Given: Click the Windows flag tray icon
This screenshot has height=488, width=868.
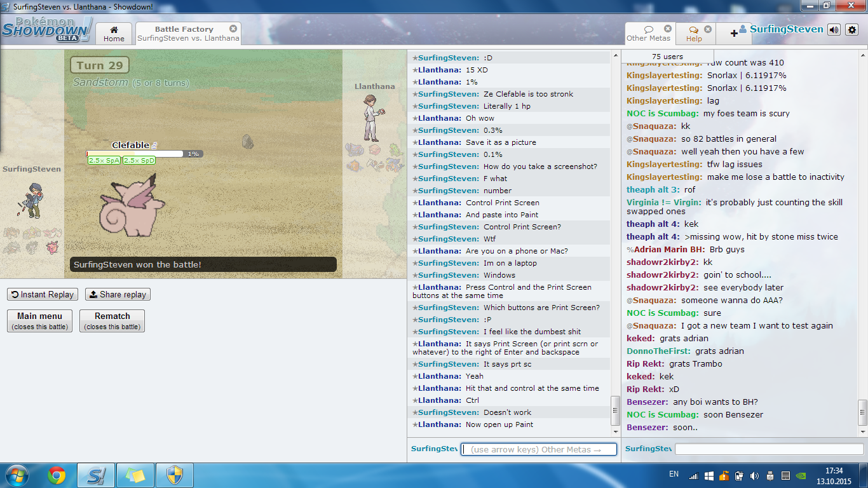Looking at the screenshot, I should click(709, 475).
